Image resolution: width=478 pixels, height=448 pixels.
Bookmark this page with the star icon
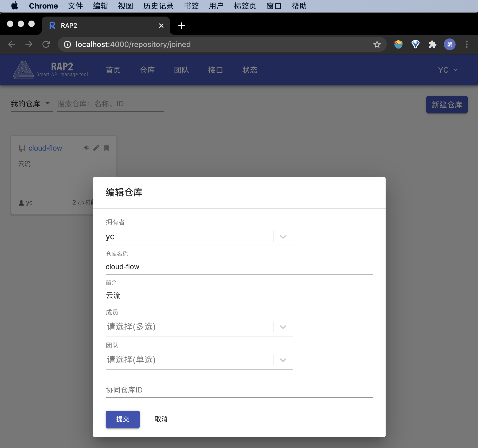377,44
